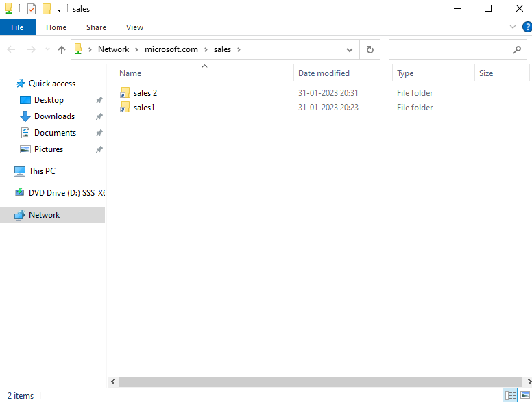The height and width of the screenshot is (402, 532).
Task: Click the pin icon next to Downloads
Action: (99, 116)
